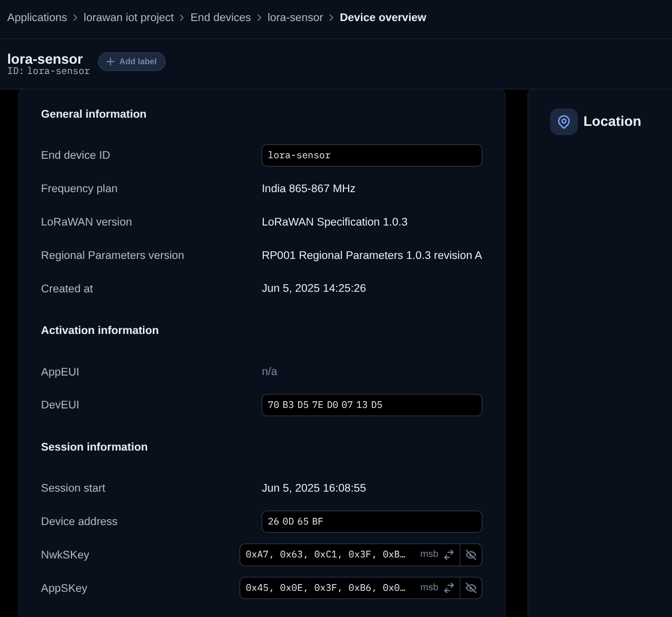Toggle NwkSKey visibility eye icon
The image size is (672, 617).
tap(471, 555)
